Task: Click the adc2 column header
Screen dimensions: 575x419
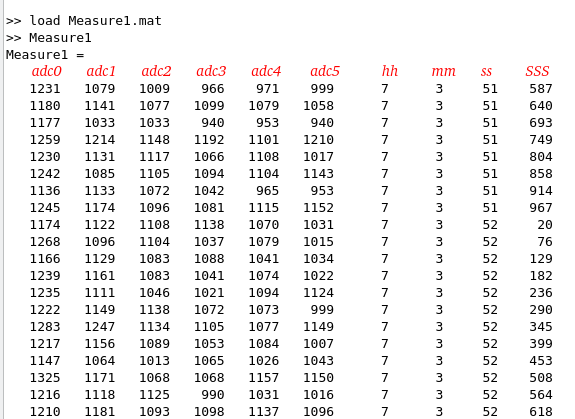Action: click(x=156, y=71)
